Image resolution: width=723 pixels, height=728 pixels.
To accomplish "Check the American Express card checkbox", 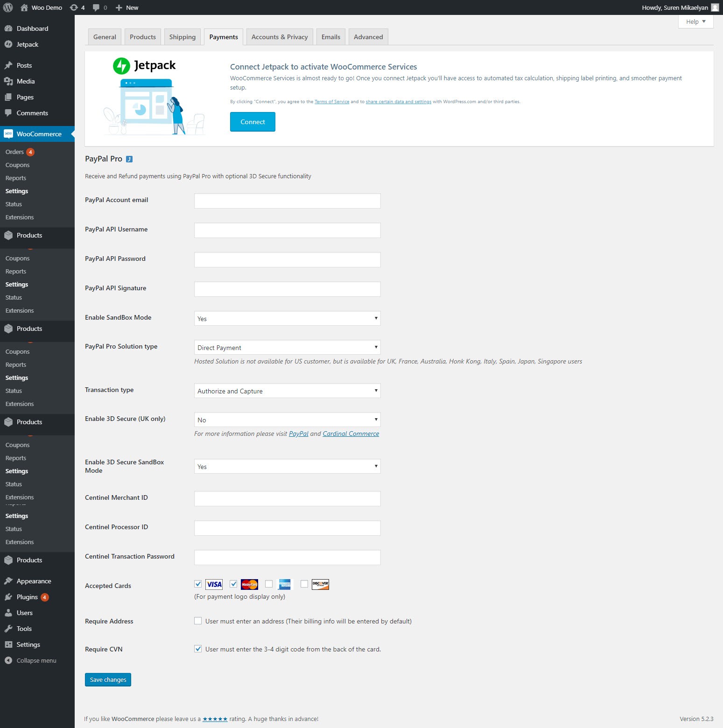I will (x=269, y=584).
